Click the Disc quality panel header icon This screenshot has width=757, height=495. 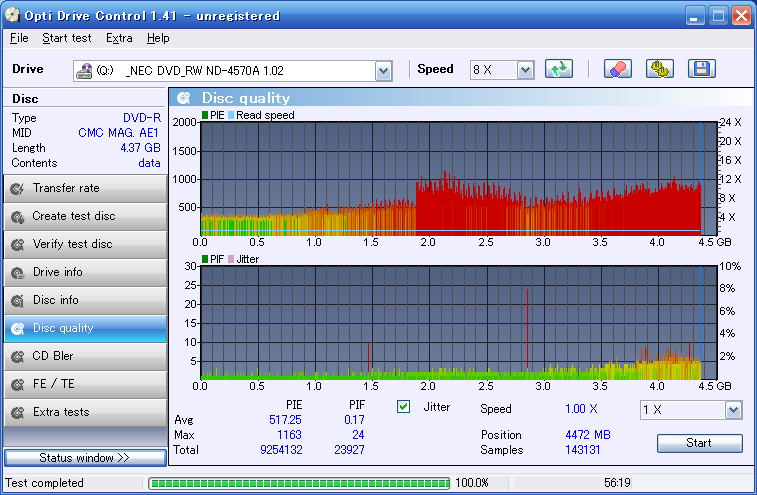[x=183, y=98]
